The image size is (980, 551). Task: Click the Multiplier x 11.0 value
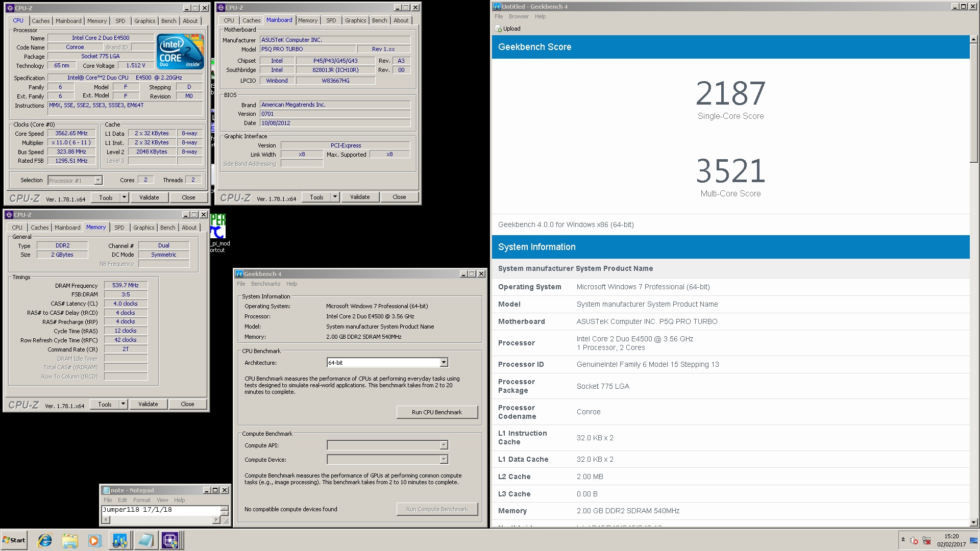71,143
